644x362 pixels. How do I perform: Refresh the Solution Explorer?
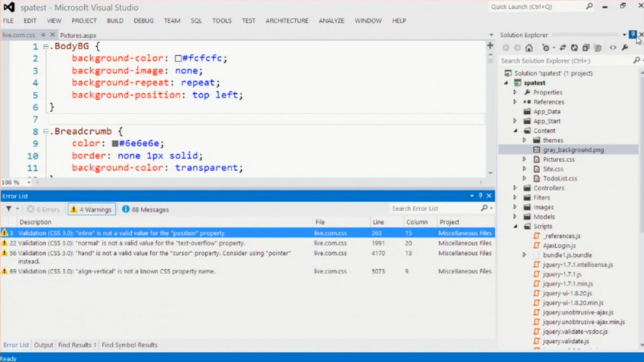[574, 48]
